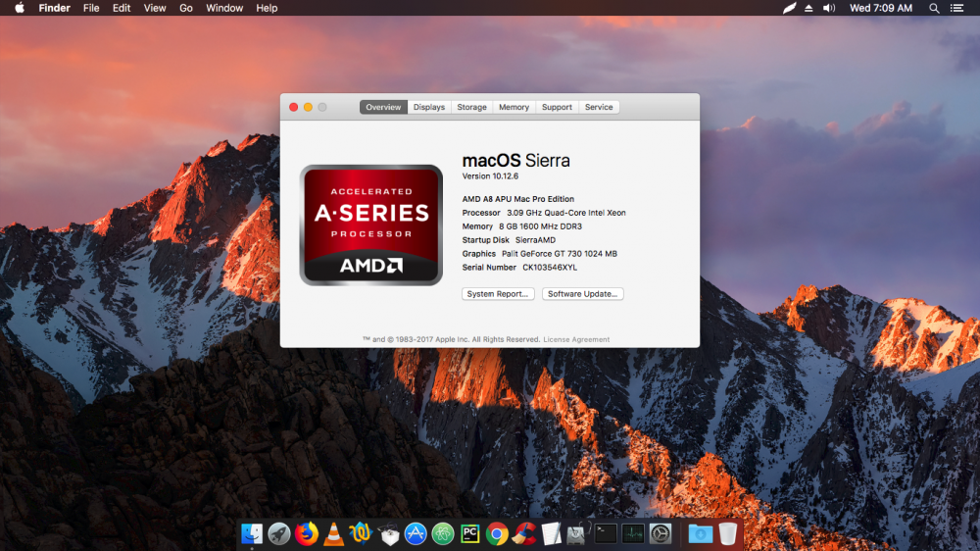980x551 pixels.
Task: Switch to the Memory tab
Action: tap(514, 107)
